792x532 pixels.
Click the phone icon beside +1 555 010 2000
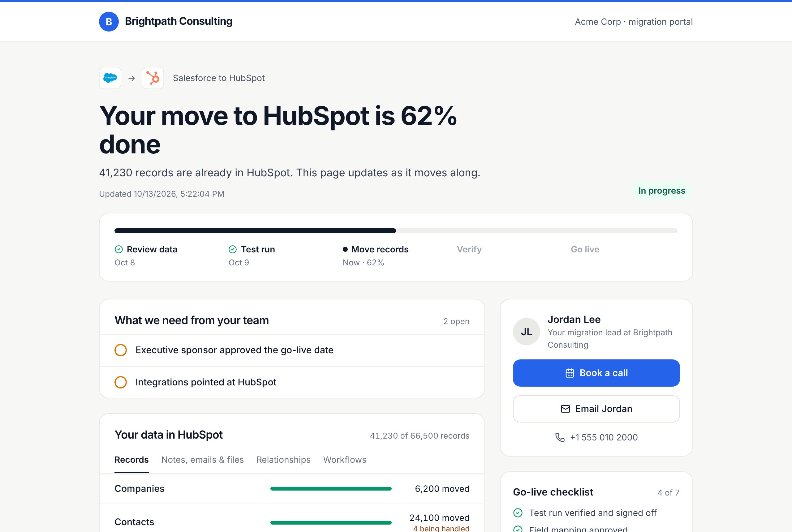click(560, 437)
